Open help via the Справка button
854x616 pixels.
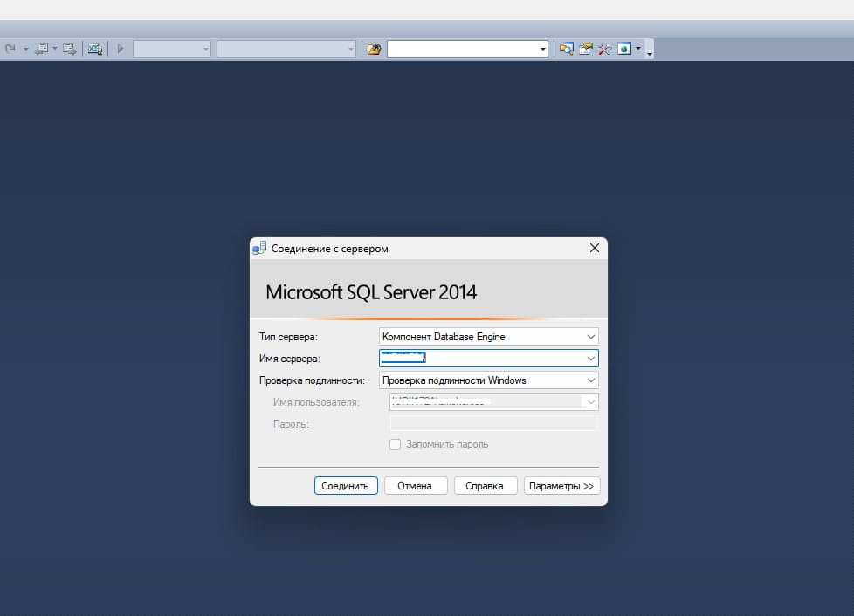point(485,486)
